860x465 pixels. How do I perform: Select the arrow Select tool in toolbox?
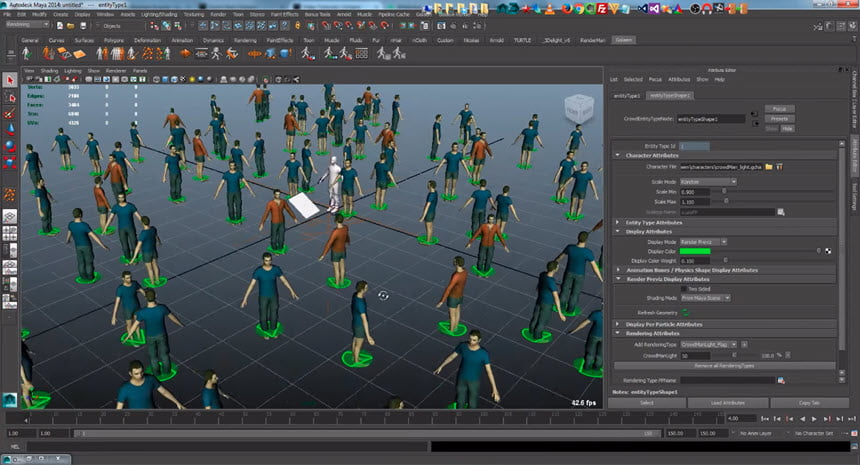pyautogui.click(x=10, y=80)
